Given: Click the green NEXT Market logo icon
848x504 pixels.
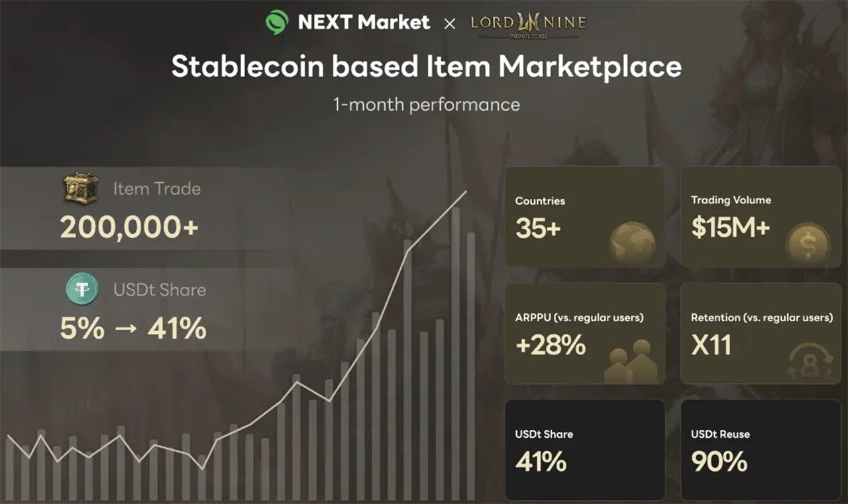Looking at the screenshot, I should [x=277, y=23].
